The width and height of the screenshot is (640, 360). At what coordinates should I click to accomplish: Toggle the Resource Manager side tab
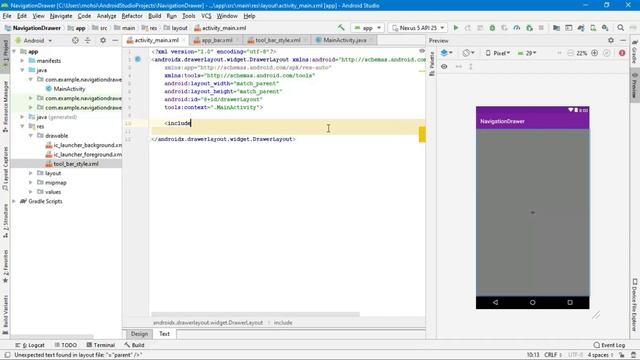[x=5, y=106]
